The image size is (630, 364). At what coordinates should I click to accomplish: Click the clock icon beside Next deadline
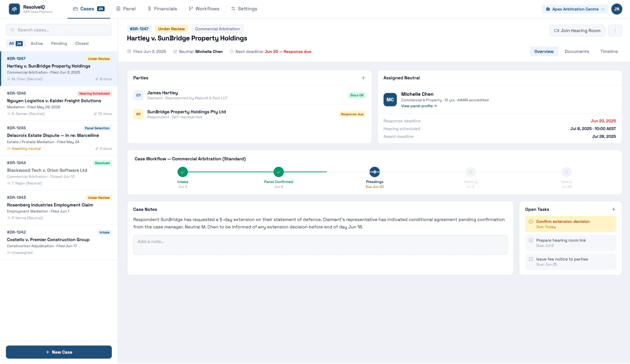click(x=232, y=52)
